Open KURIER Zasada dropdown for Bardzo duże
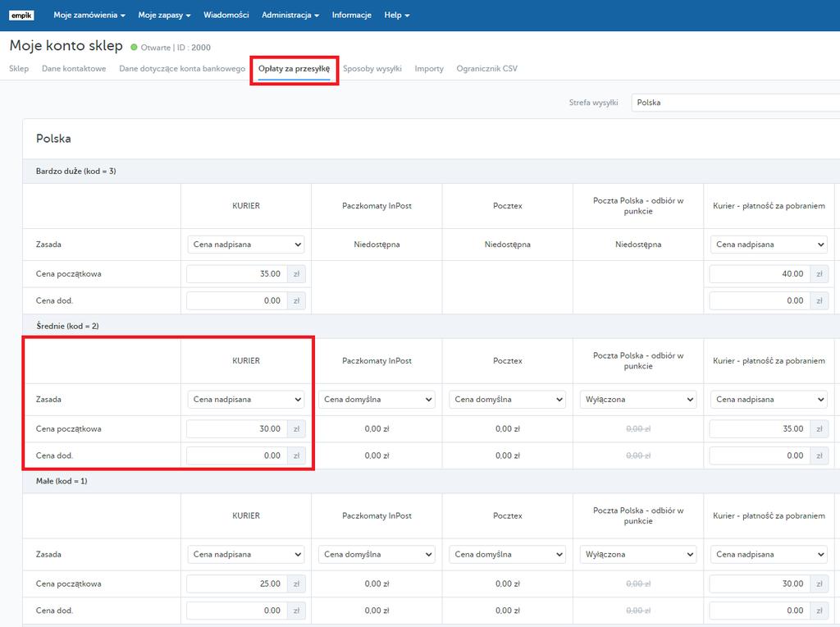 click(246, 245)
